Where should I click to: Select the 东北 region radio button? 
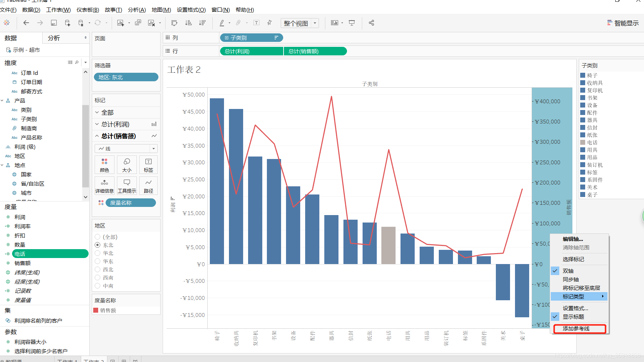(97, 245)
